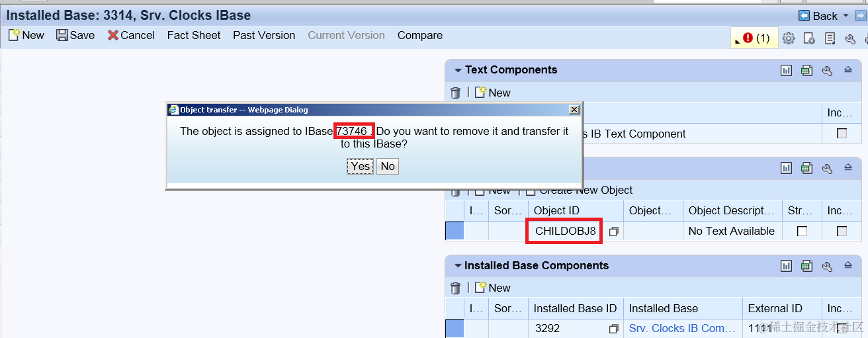
Task: Collapse the Installed Base Components section
Action: coord(457,266)
